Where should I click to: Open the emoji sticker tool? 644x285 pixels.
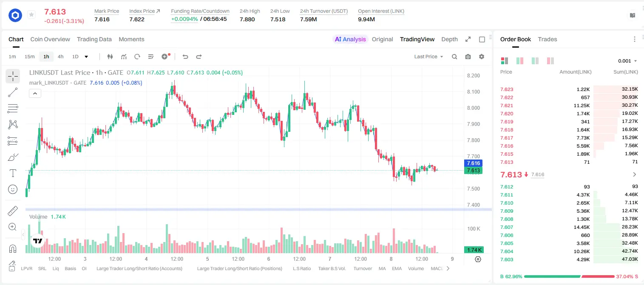click(x=13, y=189)
